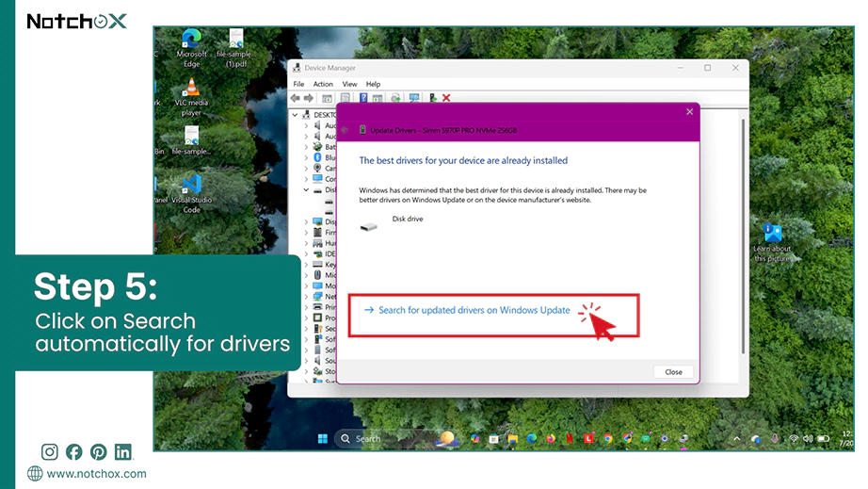
Task: Click Learn about this picture desktop icon
Action: [x=772, y=242]
